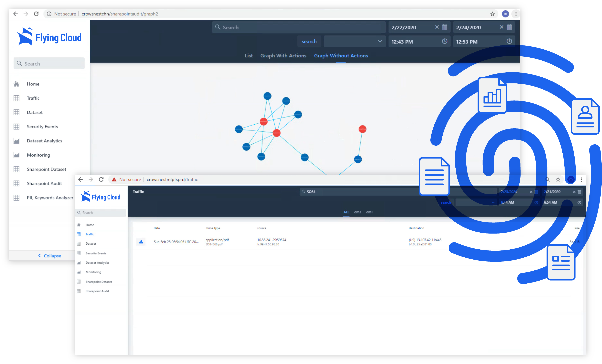The height and width of the screenshot is (364, 602).
Task: Go back in the traffic browser window
Action: (x=80, y=180)
